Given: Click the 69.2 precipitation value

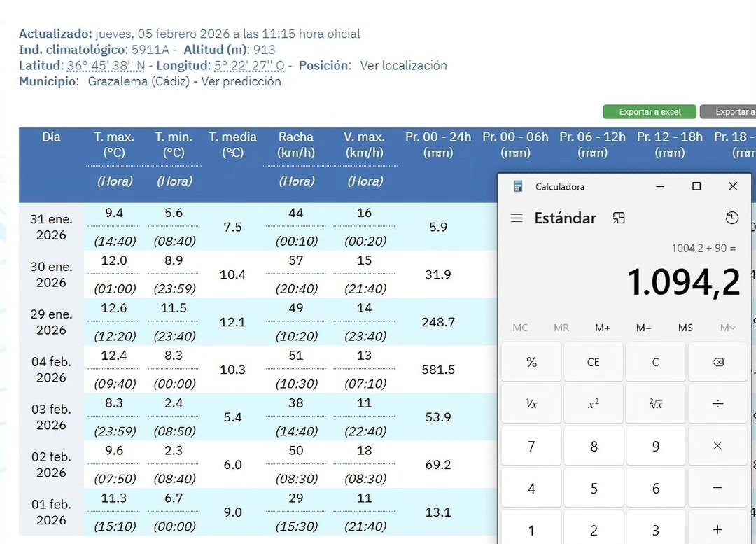Looking at the screenshot, I should [438, 465].
